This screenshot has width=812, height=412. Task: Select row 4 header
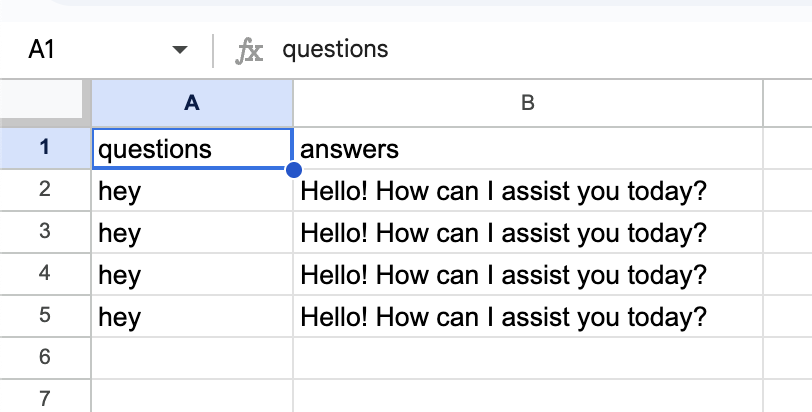(45, 275)
